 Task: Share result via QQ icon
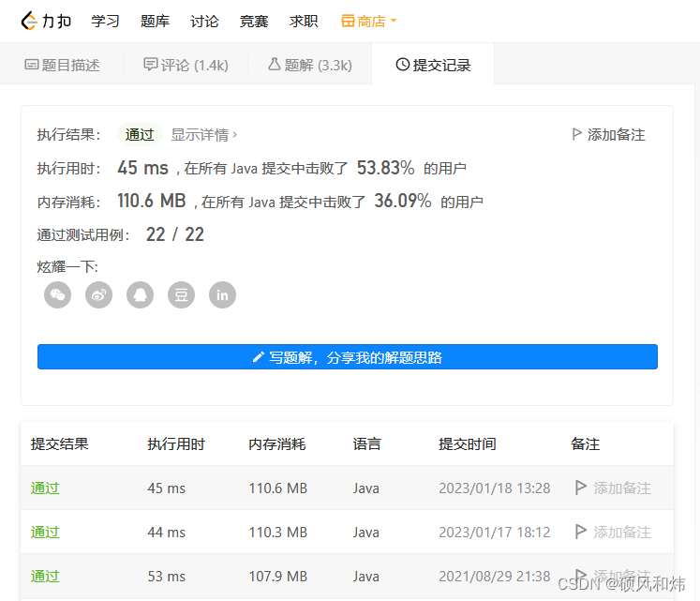click(x=141, y=295)
